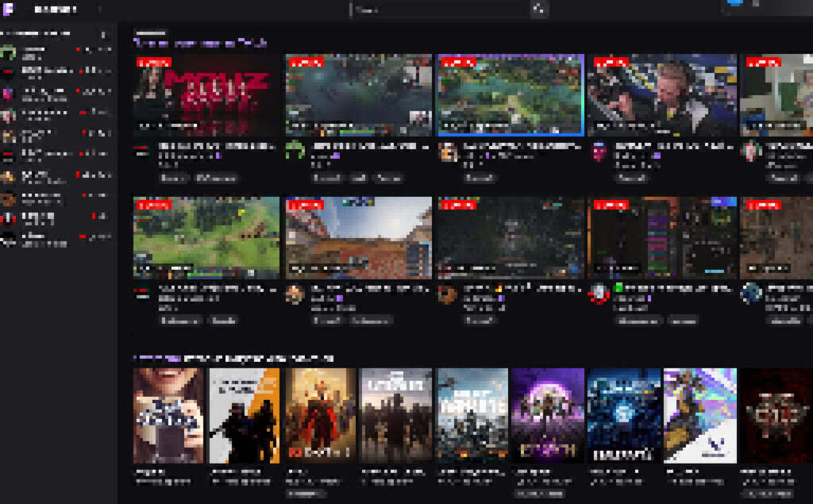The width and height of the screenshot is (813, 504).
Task: Open the sidebar channel with black-and-white avatar
Action: [x=8, y=239]
